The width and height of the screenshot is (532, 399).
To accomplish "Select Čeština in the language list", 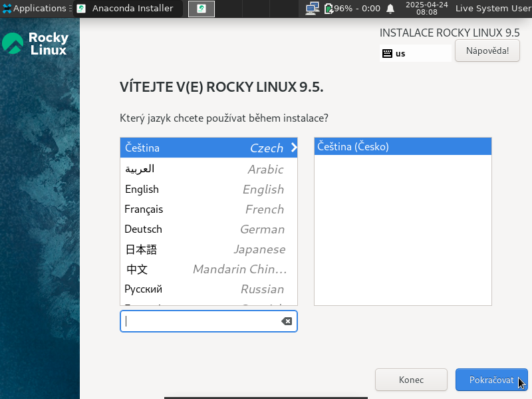I will point(209,148).
